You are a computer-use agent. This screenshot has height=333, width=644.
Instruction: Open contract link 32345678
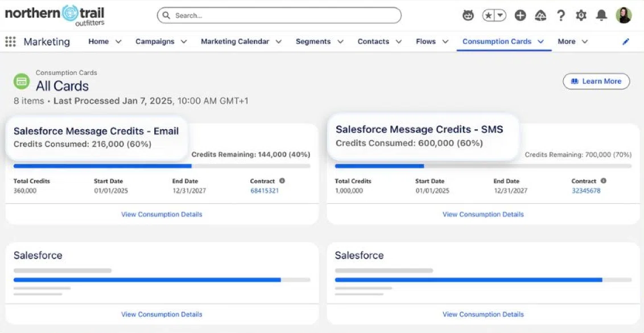[x=586, y=191]
